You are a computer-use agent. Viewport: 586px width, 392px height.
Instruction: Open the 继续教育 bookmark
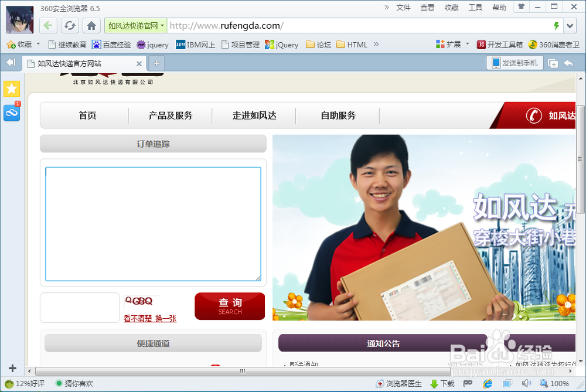67,45
